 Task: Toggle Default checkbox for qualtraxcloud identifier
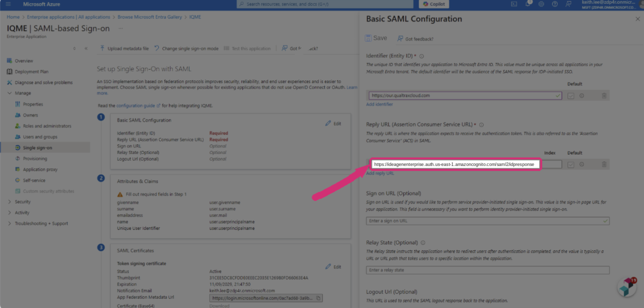click(x=571, y=96)
